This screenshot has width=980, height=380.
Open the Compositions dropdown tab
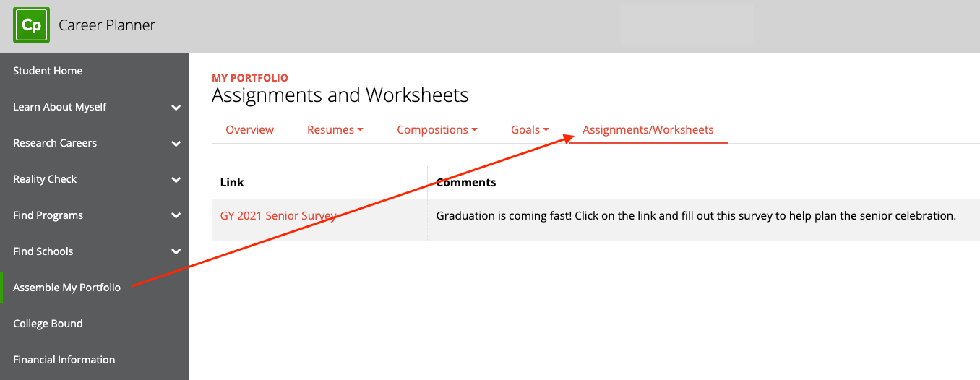437,130
